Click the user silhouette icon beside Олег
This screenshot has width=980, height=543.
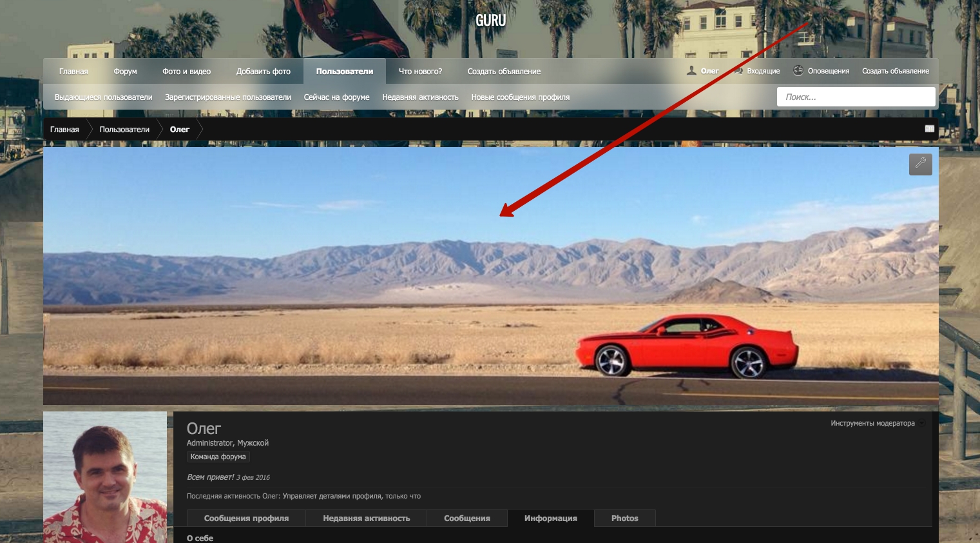tap(691, 71)
